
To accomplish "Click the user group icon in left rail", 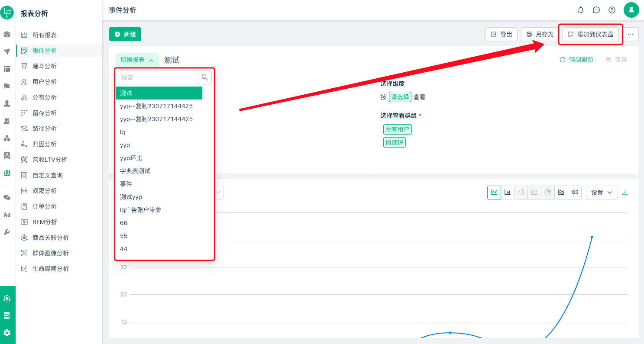I will point(7,121).
